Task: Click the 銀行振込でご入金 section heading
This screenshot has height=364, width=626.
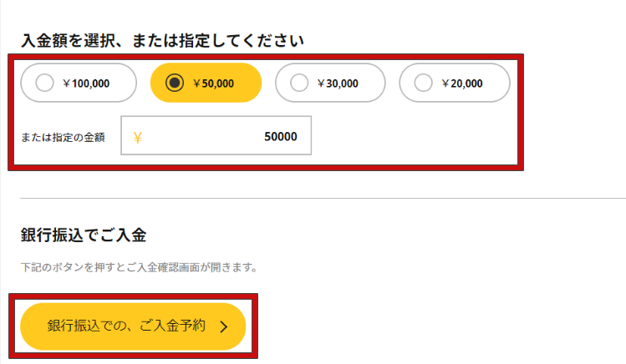Action: pyautogui.click(x=84, y=235)
